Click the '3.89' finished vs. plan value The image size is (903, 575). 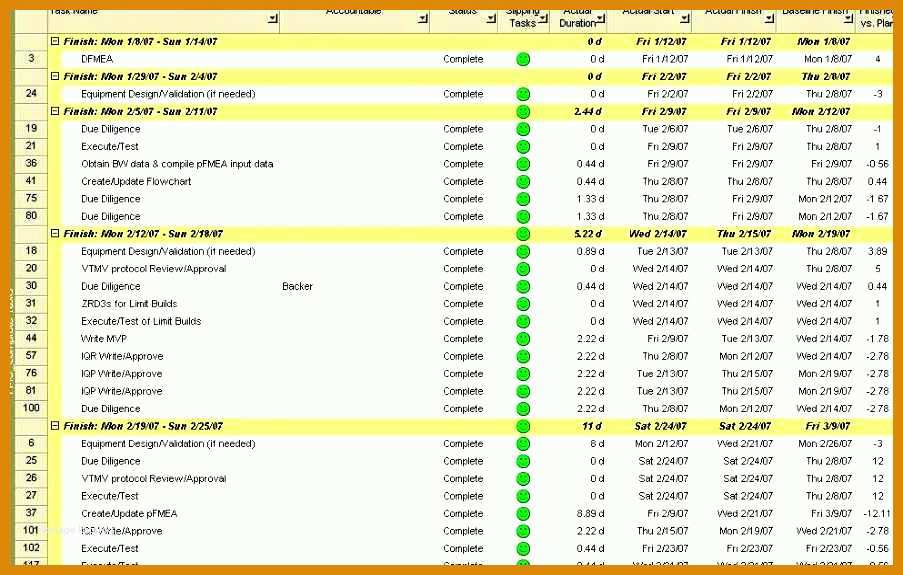point(878,251)
